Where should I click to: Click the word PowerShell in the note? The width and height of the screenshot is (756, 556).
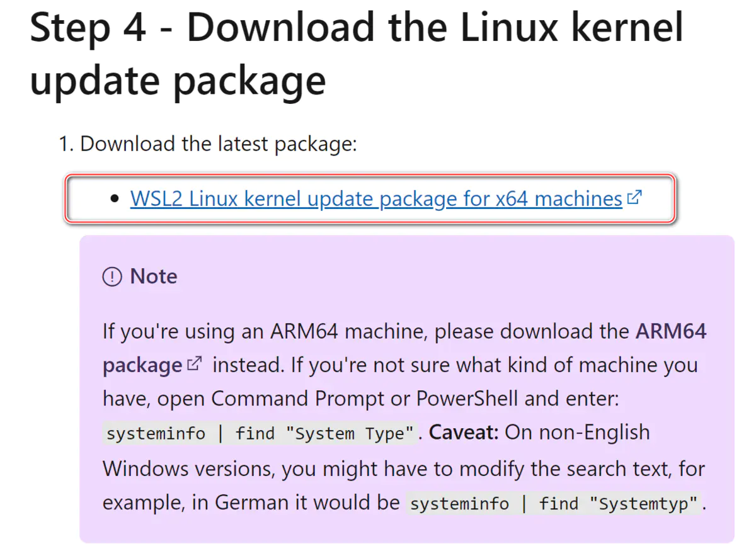(467, 399)
